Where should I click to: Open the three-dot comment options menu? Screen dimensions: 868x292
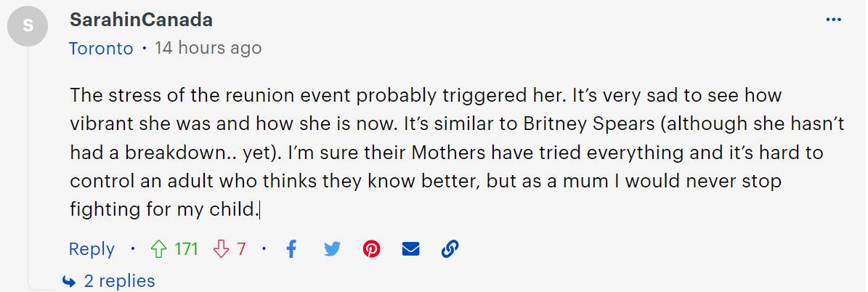[833, 20]
